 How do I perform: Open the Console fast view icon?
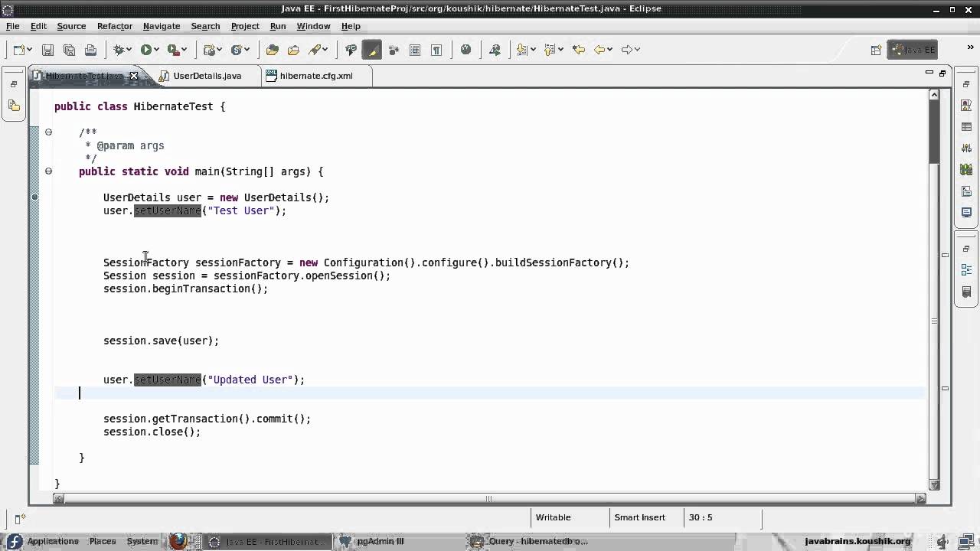pyautogui.click(x=966, y=213)
